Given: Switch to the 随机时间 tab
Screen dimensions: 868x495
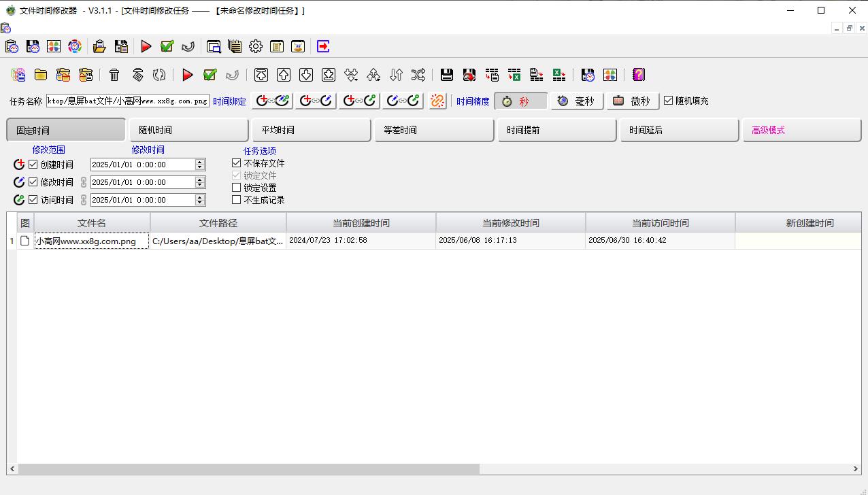Looking at the screenshot, I should [188, 130].
